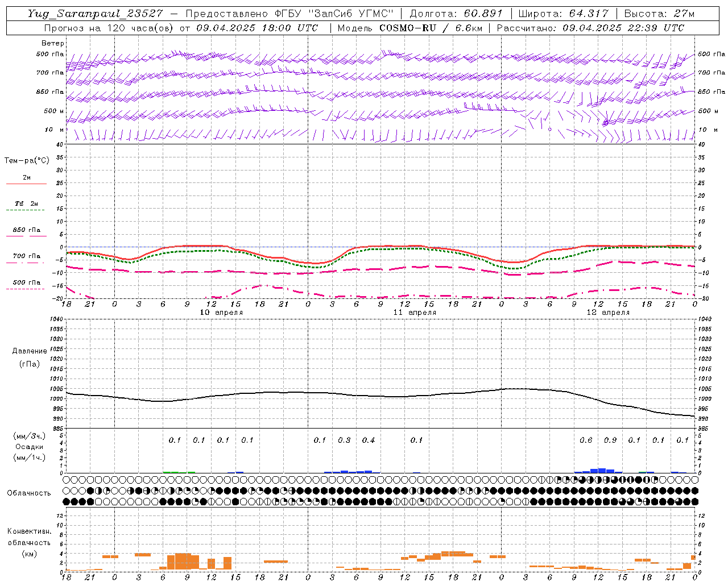Click the Ветер wind panel label

53,43
